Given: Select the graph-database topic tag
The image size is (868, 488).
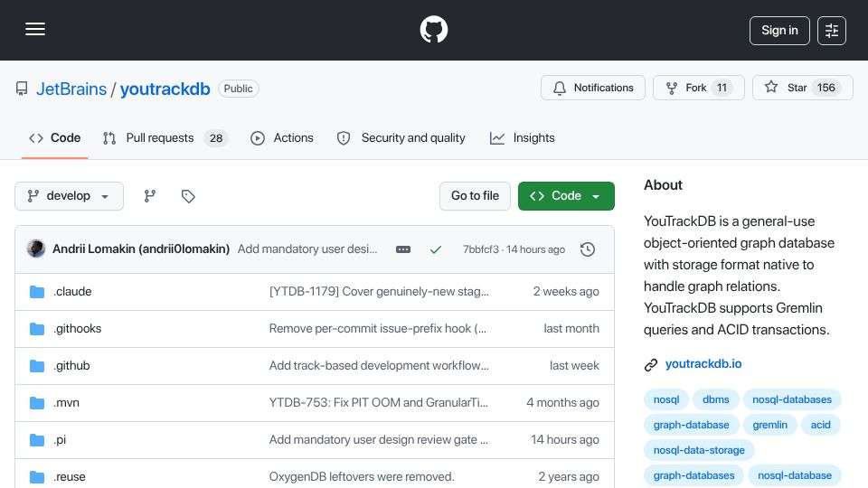Looking at the screenshot, I should [691, 425].
